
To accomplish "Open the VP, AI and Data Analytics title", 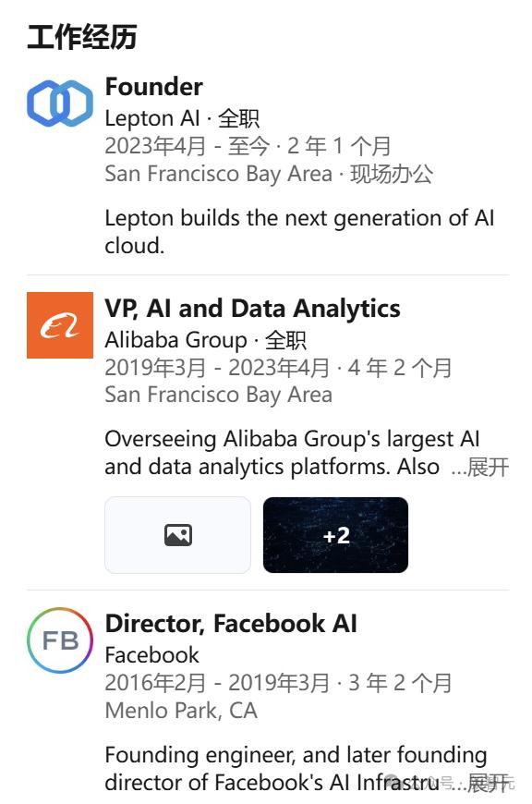I will click(253, 309).
